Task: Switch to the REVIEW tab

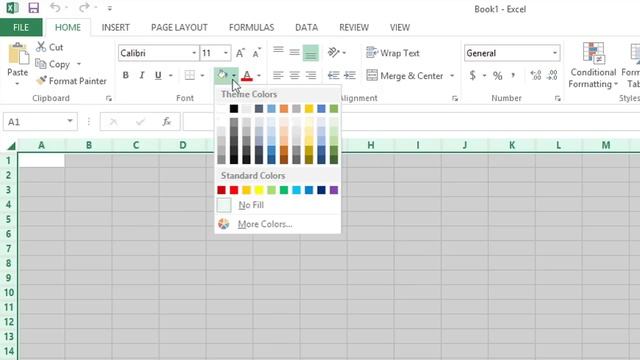Action: click(x=354, y=27)
